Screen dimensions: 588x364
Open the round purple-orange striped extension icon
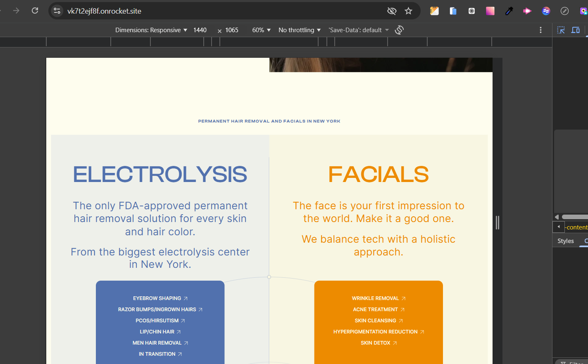(x=546, y=11)
